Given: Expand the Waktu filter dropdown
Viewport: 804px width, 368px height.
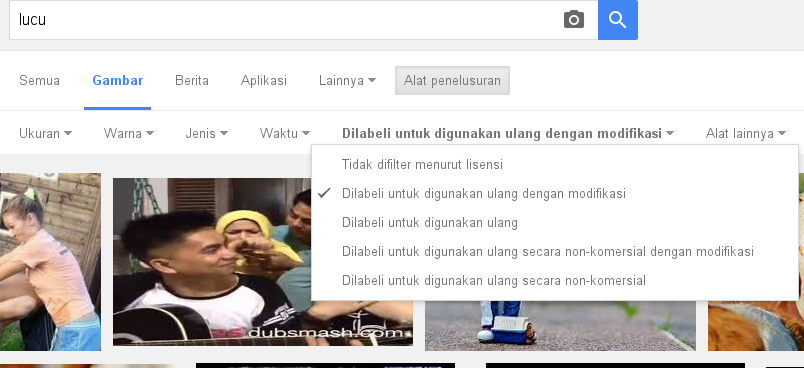Looking at the screenshot, I should click(x=285, y=133).
